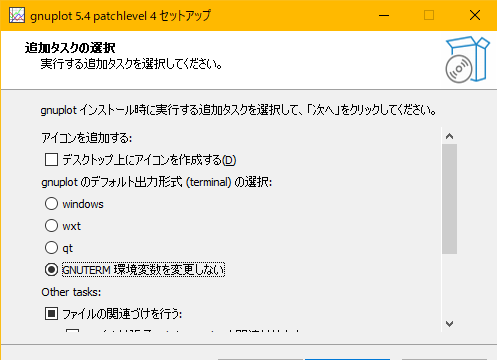Click the gnuplot のデフォルト出力形式 (terminal) の選択 label
The width and height of the screenshot is (497, 360).
pos(157,182)
